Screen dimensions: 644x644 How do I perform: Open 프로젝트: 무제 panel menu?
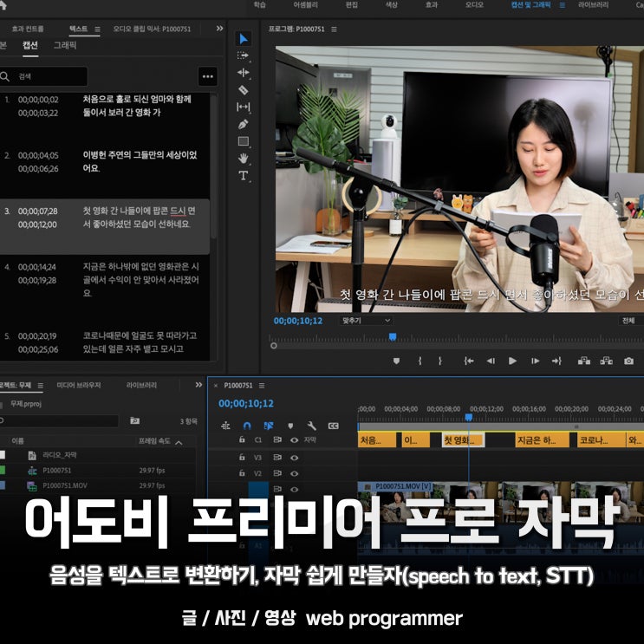[x=40, y=386]
